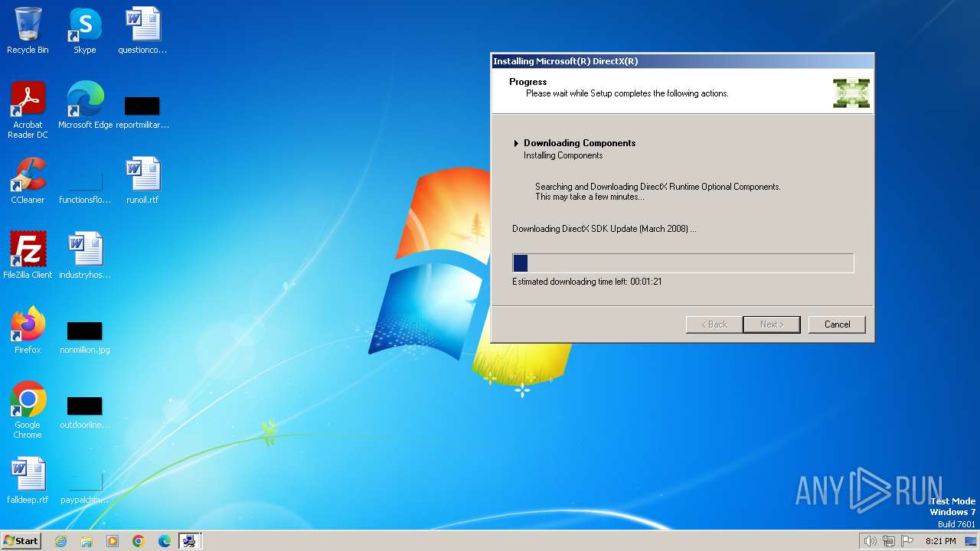The width and height of the screenshot is (980, 551).
Task: Select the industryhos... Word document
Action: click(x=85, y=256)
